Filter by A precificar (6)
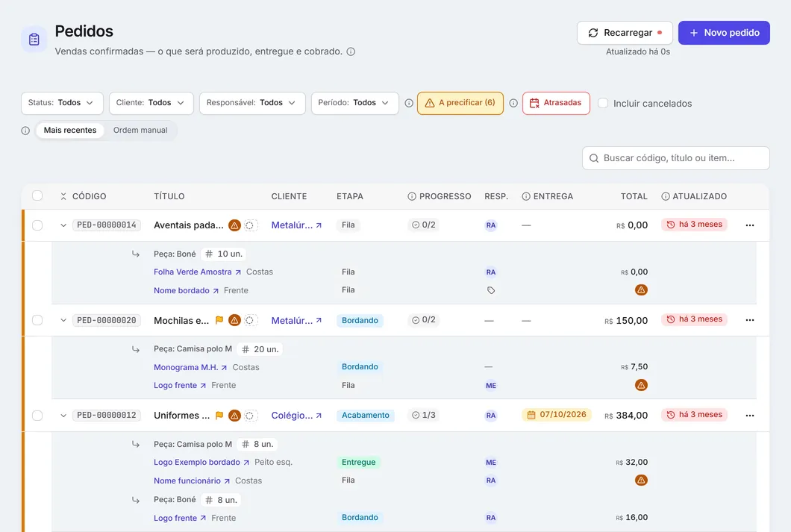 [460, 103]
